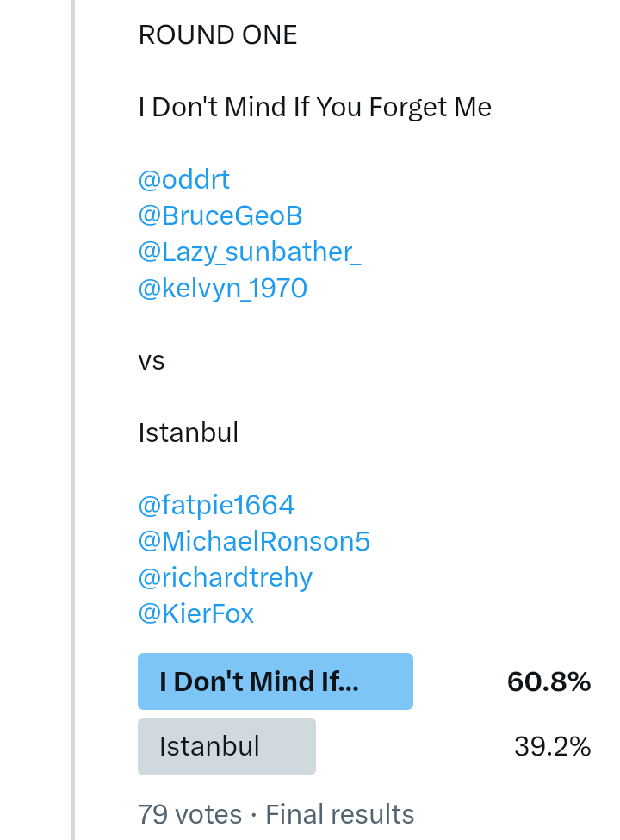The width and height of the screenshot is (620, 840).
Task: Click the 60.8% poll percentage
Action: click(549, 681)
